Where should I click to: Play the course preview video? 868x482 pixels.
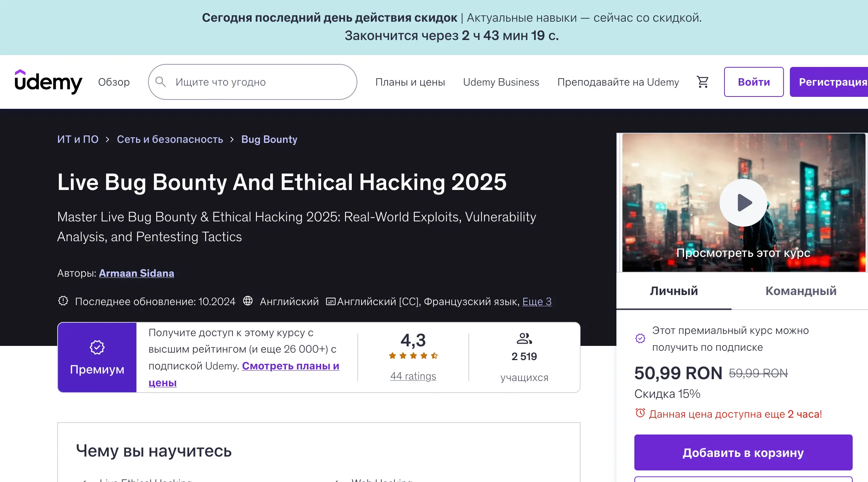coord(743,203)
